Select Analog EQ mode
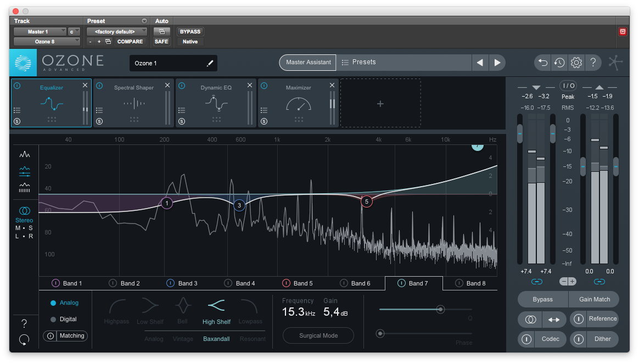This screenshot has height=364, width=639. [x=64, y=303]
